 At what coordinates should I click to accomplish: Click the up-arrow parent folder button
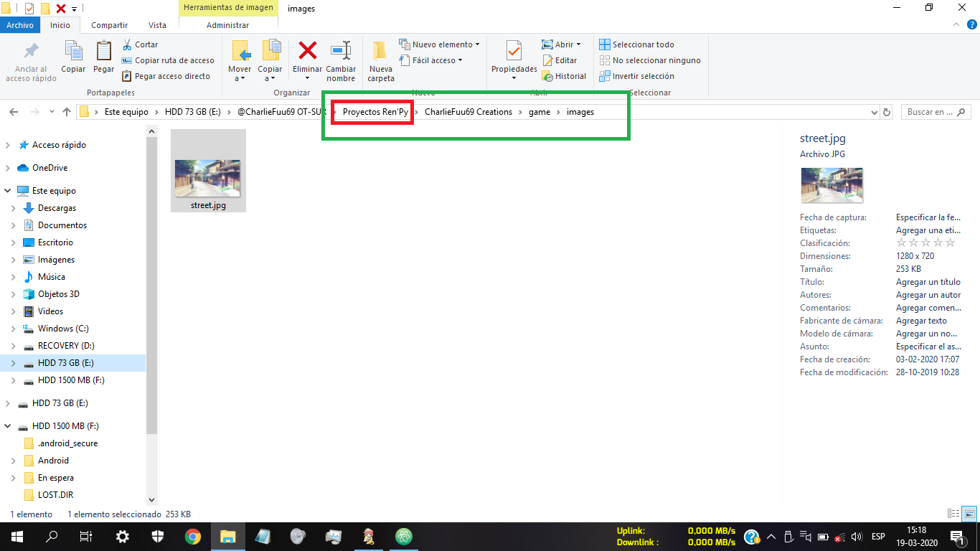(x=67, y=112)
